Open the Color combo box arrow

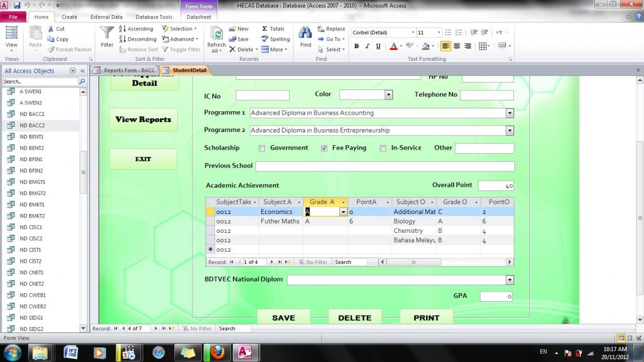tap(388, 95)
